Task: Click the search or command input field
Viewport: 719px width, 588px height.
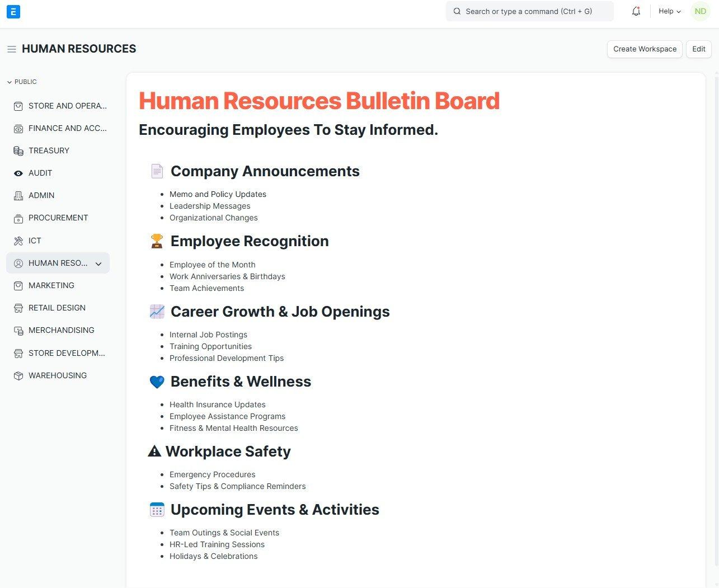Action: tap(529, 11)
